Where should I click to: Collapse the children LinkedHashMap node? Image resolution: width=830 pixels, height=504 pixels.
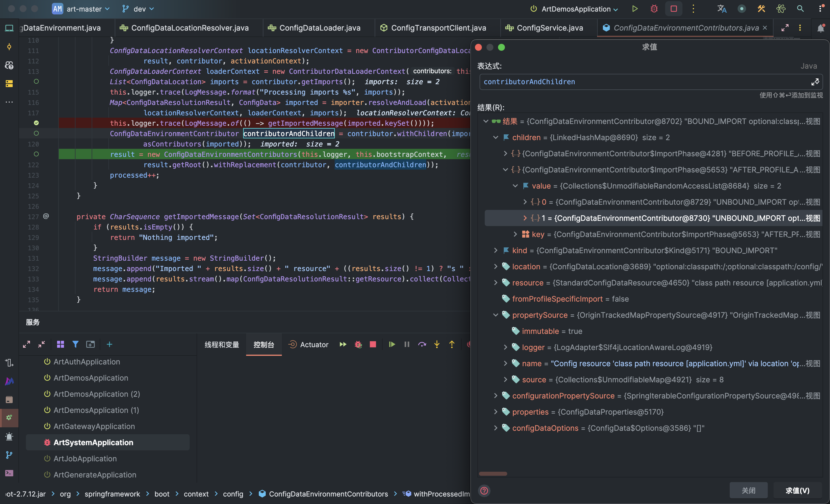coord(495,138)
